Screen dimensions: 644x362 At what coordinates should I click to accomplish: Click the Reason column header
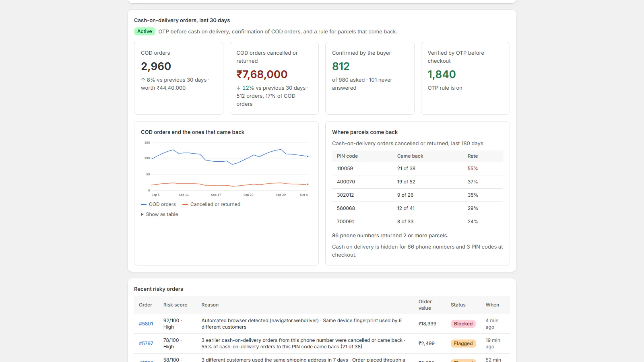pyautogui.click(x=210, y=305)
